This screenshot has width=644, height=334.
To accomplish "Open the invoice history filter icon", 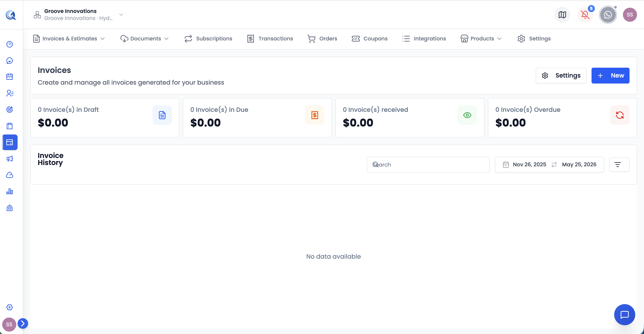I will click(619, 165).
